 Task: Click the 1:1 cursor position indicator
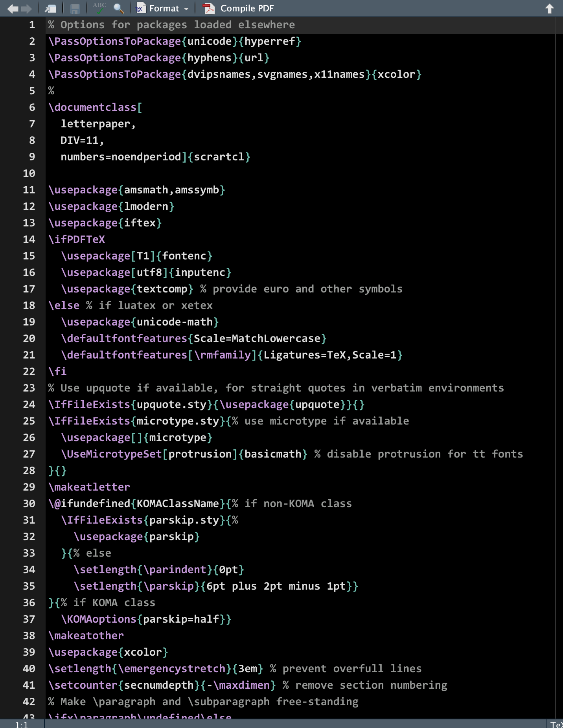[22, 724]
